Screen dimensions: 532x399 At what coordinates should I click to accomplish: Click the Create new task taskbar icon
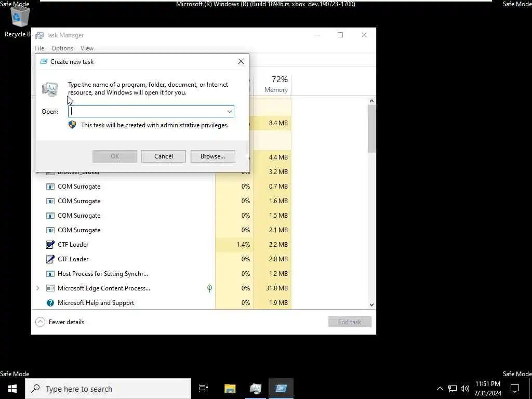[x=281, y=389]
